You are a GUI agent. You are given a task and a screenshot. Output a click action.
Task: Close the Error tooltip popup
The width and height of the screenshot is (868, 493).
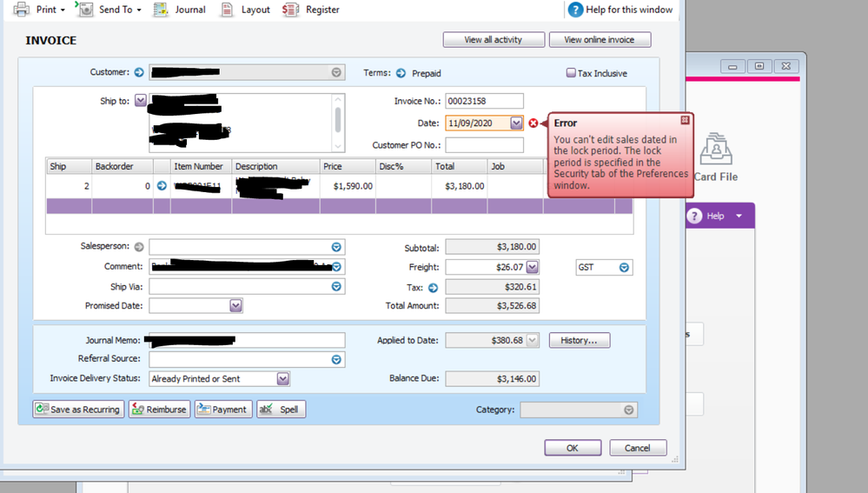685,120
